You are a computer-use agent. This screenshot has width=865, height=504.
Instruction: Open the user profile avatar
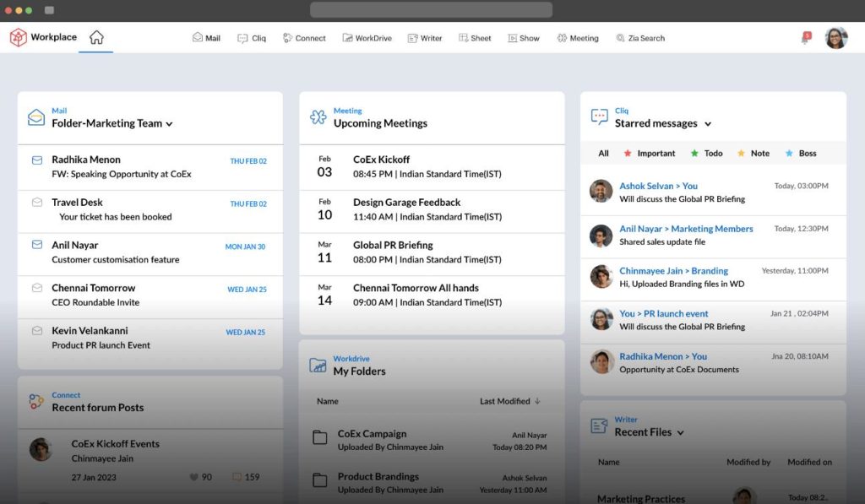click(836, 38)
